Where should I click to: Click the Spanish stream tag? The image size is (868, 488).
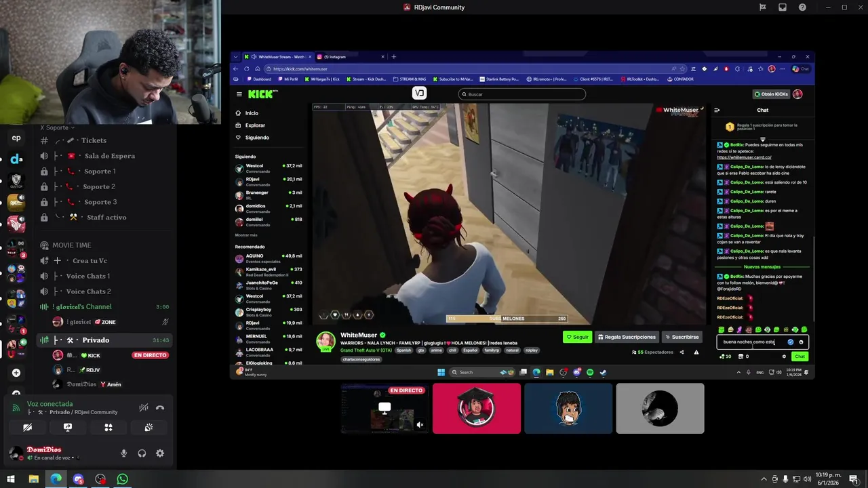click(404, 350)
